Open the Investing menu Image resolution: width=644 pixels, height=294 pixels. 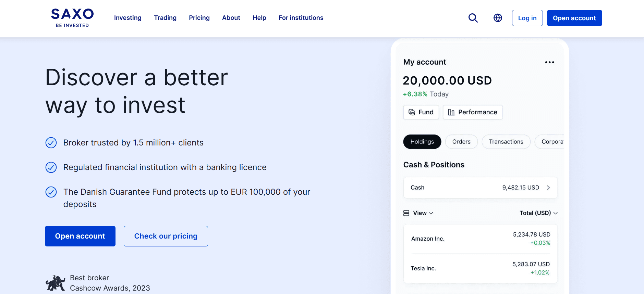point(127,18)
